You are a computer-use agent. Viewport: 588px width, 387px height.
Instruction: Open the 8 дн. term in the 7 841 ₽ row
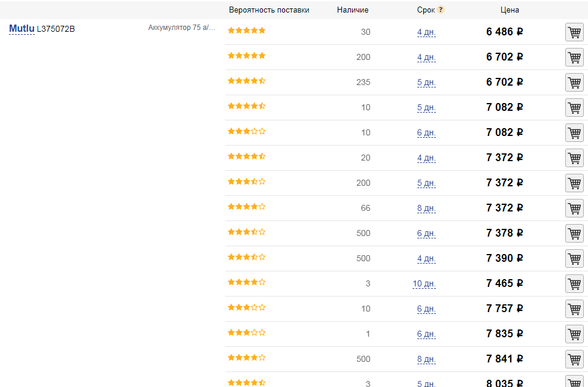tap(426, 359)
